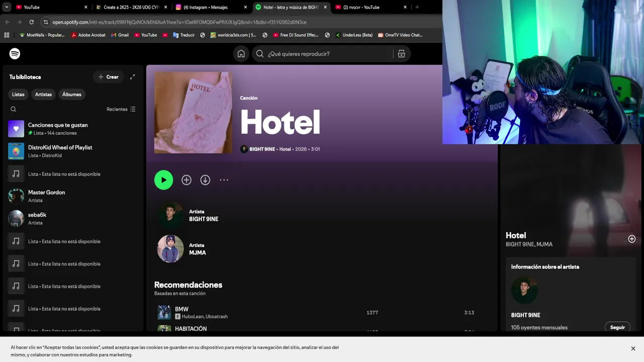The width and height of the screenshot is (644, 362).
Task: Open the DistroKid Wheel of Playlist item
Action: [x=73, y=151]
